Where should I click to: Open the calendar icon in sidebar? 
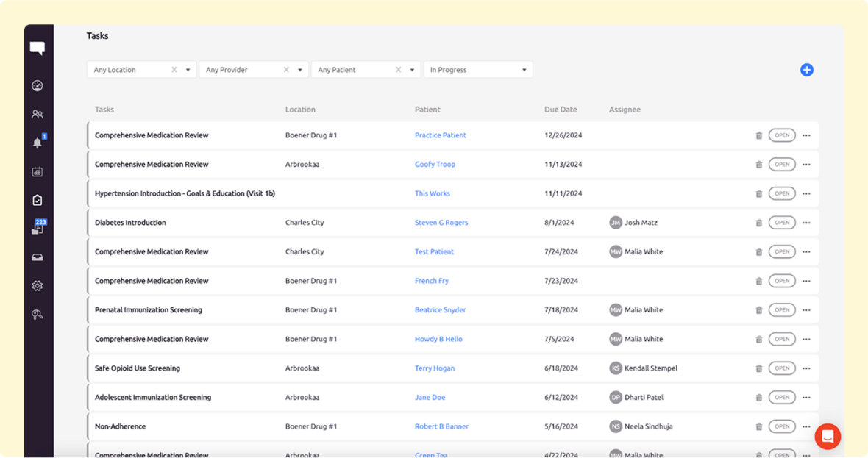click(x=38, y=172)
